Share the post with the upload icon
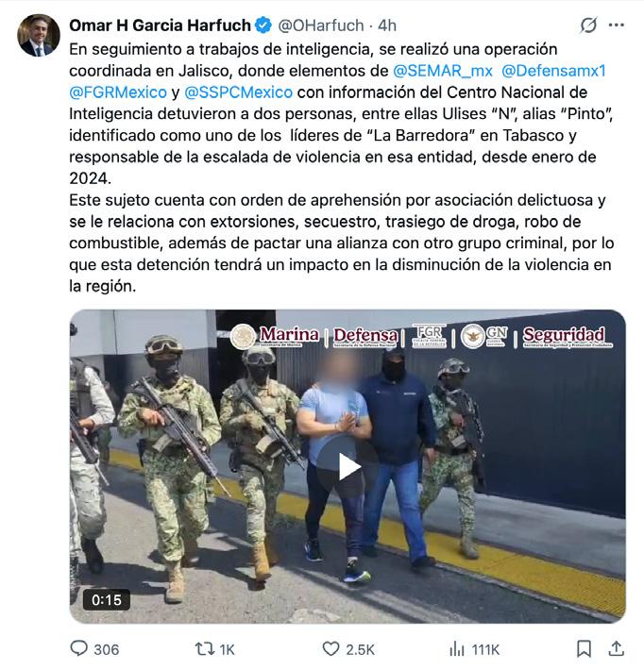Image resolution: width=644 pixels, height=670 pixels. (616, 648)
